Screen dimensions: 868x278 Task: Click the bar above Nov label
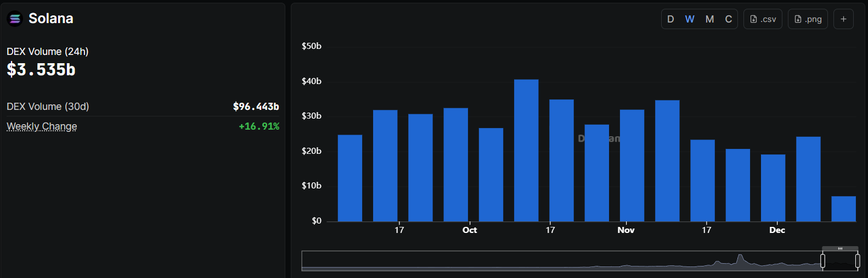point(632,165)
